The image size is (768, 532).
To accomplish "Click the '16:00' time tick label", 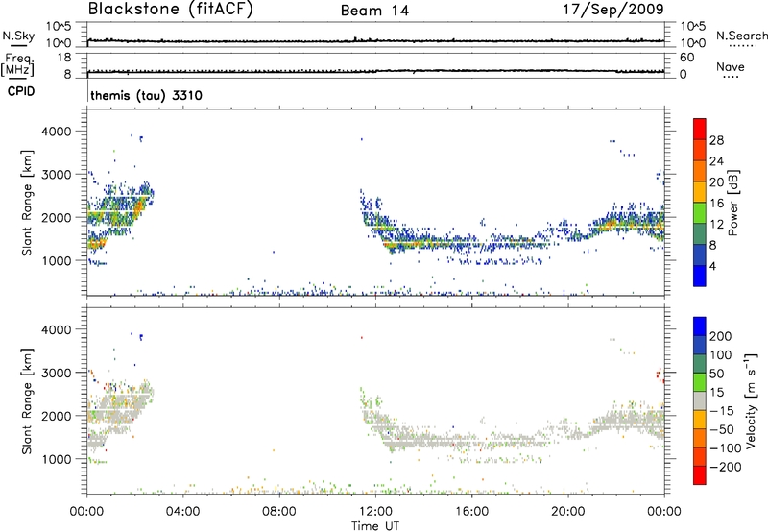I will (x=471, y=512).
